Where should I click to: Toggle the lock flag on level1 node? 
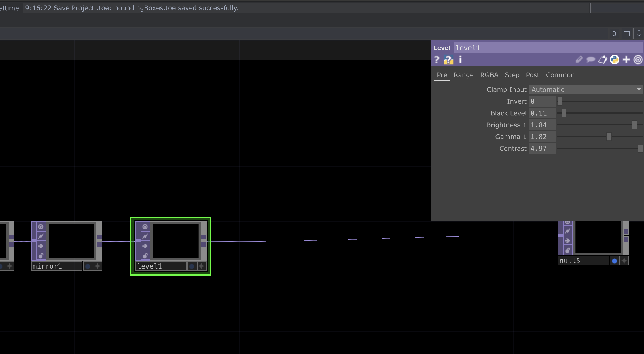point(145,255)
